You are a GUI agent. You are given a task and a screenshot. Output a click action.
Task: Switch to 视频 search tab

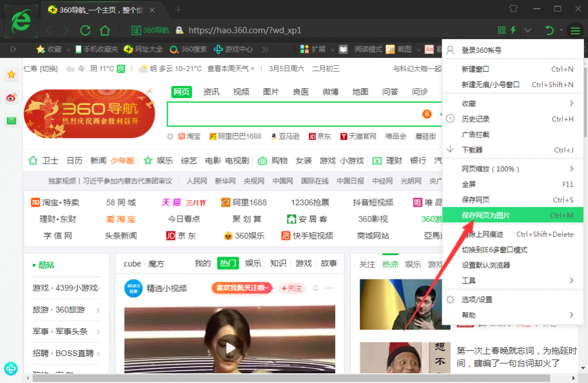pos(241,92)
